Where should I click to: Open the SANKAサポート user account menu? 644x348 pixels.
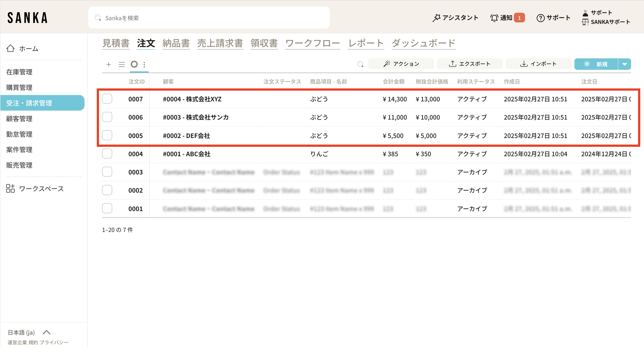(x=610, y=22)
